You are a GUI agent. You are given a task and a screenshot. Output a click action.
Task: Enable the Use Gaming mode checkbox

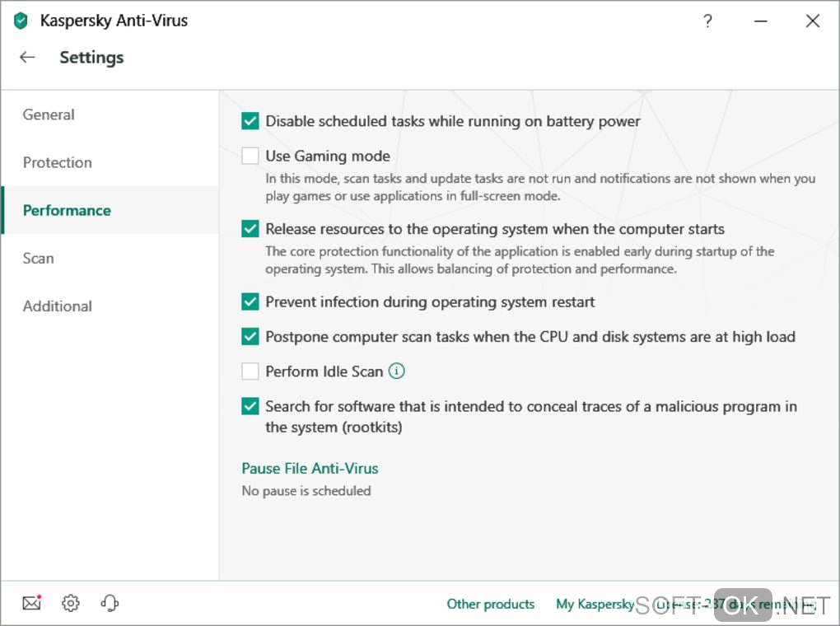coord(250,156)
